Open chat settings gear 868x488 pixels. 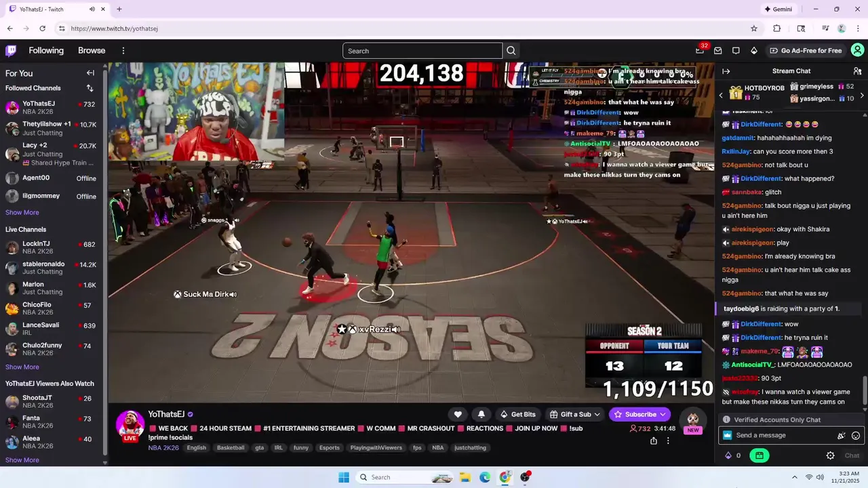[x=830, y=455]
